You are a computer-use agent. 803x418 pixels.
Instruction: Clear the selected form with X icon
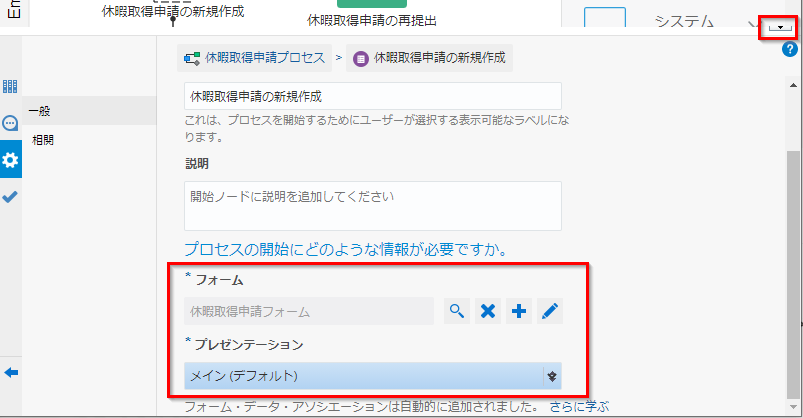click(488, 311)
